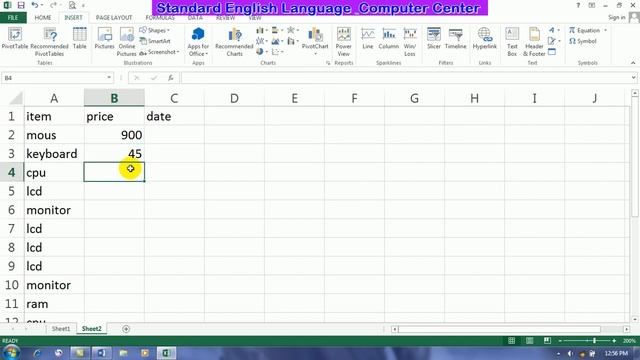
Task: Insert a Hyperlink
Action: 485,39
